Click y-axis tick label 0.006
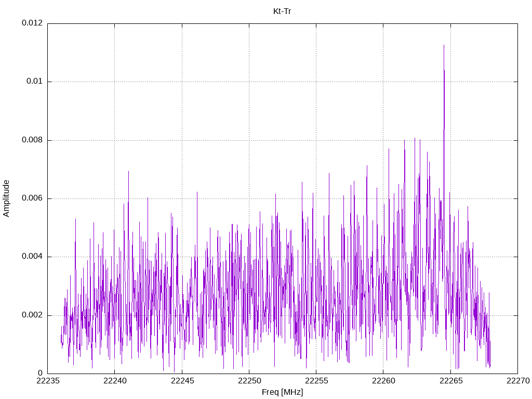Viewport: 532px width, 399px height. click(32, 198)
